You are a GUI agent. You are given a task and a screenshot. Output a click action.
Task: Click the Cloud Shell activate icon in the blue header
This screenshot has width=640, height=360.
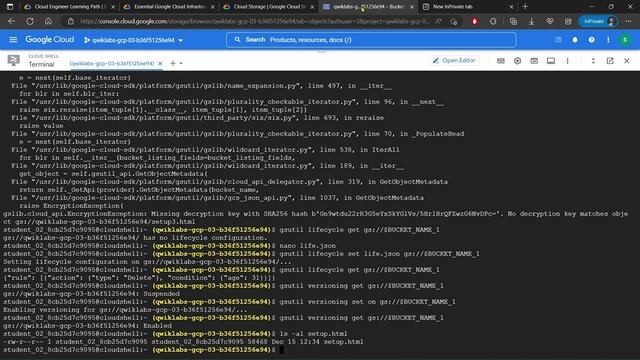(558, 40)
